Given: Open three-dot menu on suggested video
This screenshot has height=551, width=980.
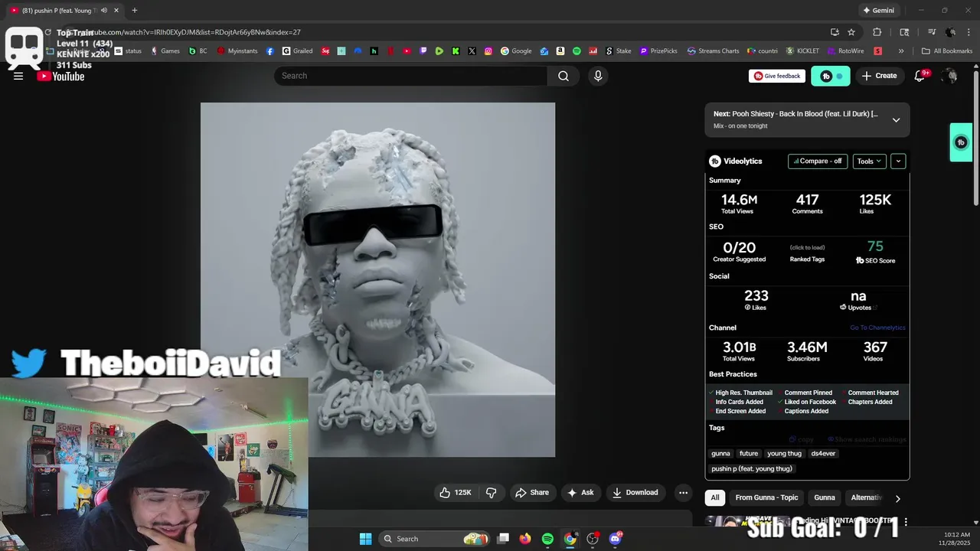Looking at the screenshot, I should 906,522.
